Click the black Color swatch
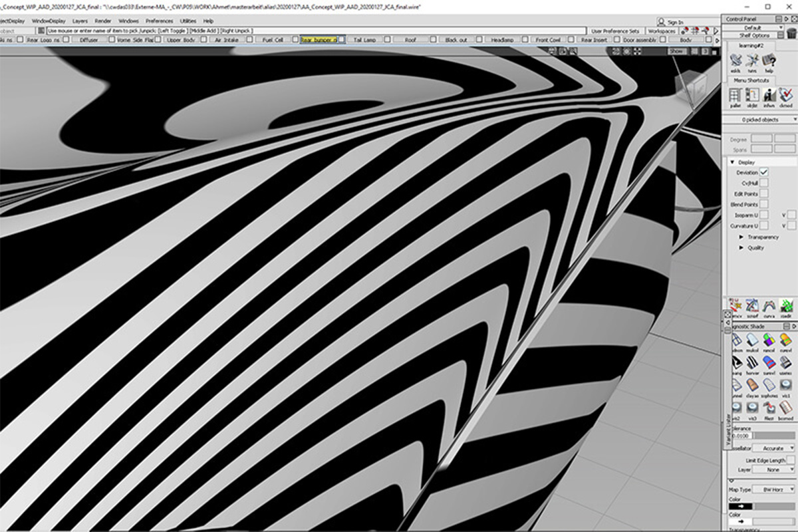The image size is (798, 532). [x=741, y=505]
